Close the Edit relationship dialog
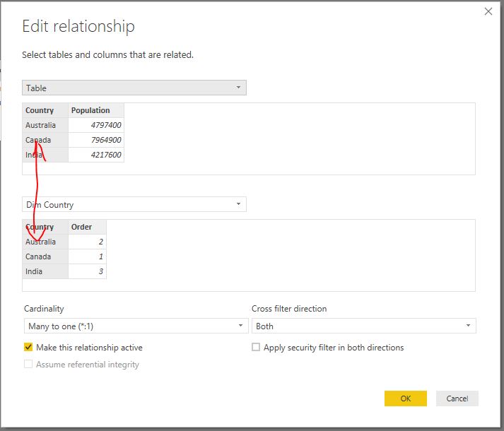The width and height of the screenshot is (504, 431). click(x=488, y=11)
